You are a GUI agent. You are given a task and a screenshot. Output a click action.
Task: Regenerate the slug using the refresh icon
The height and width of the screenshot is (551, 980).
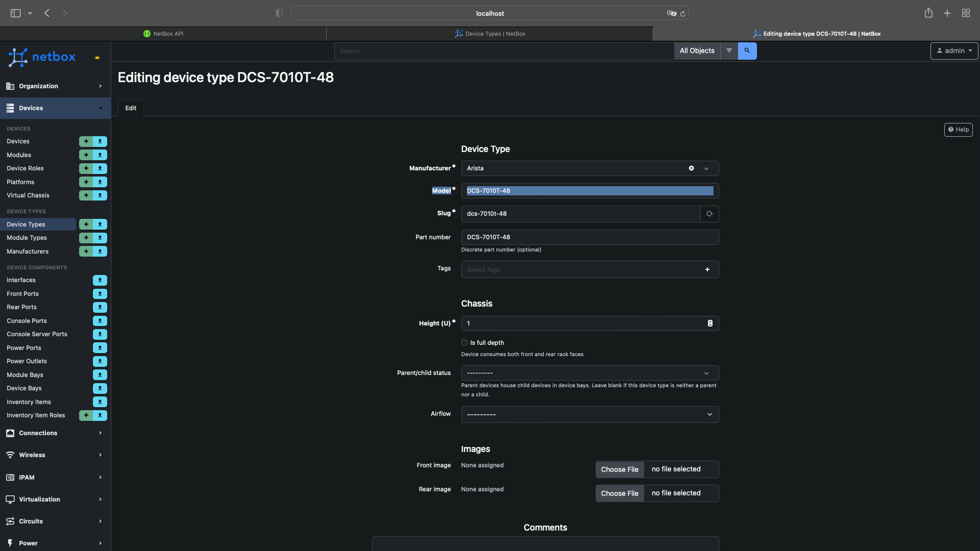709,214
